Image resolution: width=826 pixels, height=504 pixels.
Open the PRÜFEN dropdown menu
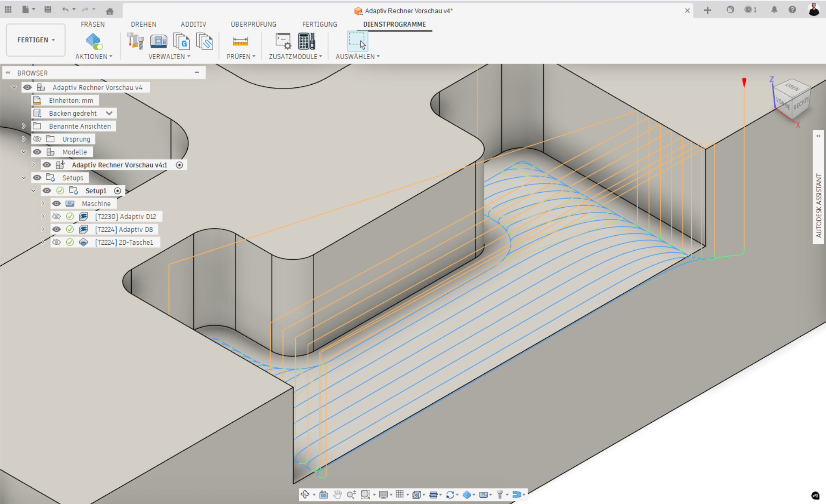tap(241, 56)
